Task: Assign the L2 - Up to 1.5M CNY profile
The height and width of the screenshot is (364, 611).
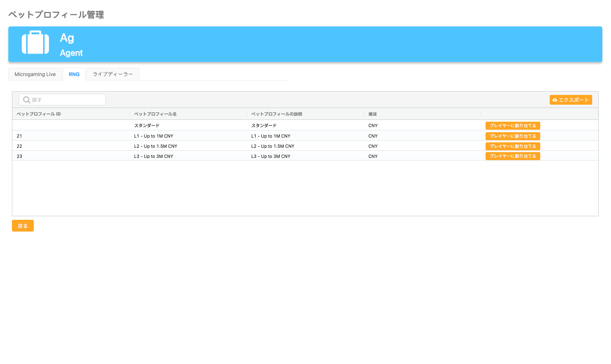Action: [512, 146]
